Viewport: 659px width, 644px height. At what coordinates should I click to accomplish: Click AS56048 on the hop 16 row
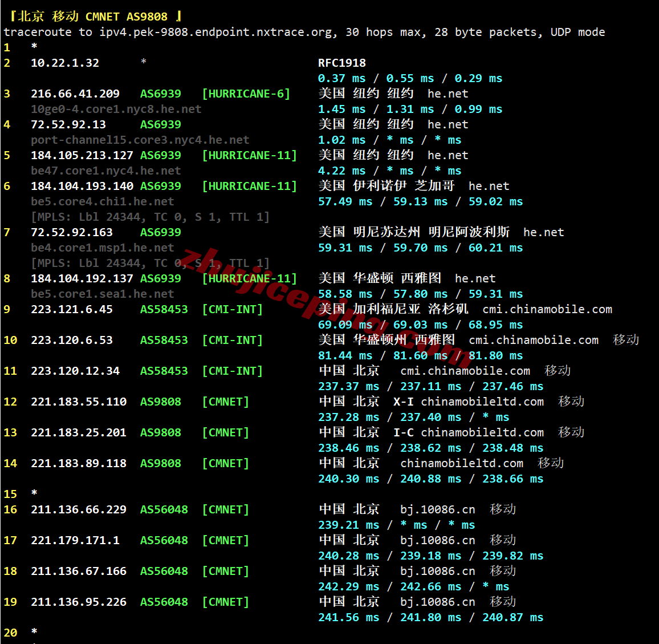point(164,510)
